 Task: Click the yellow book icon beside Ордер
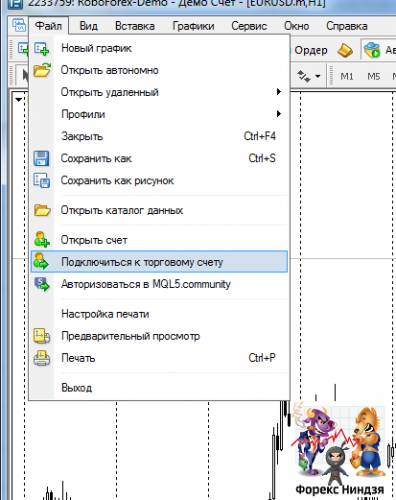point(345,51)
